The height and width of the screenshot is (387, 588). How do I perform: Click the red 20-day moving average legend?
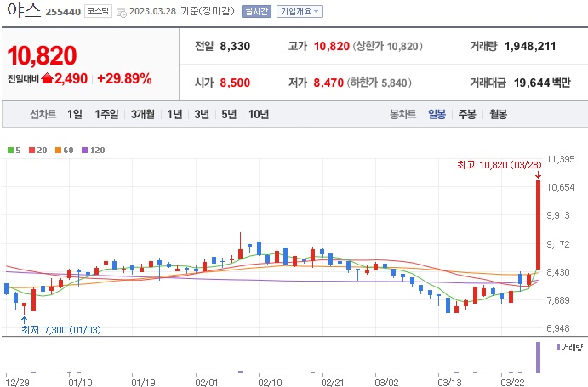pos(37,150)
